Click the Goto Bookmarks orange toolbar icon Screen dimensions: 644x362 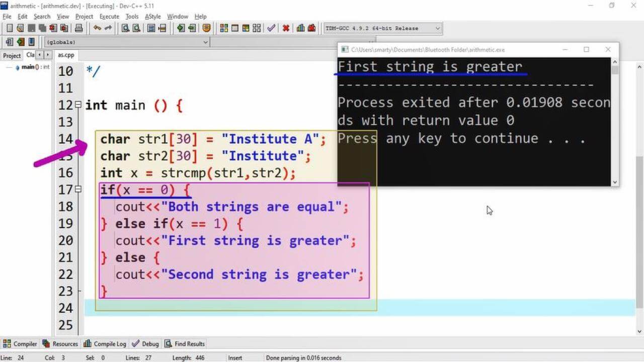(x=206, y=28)
